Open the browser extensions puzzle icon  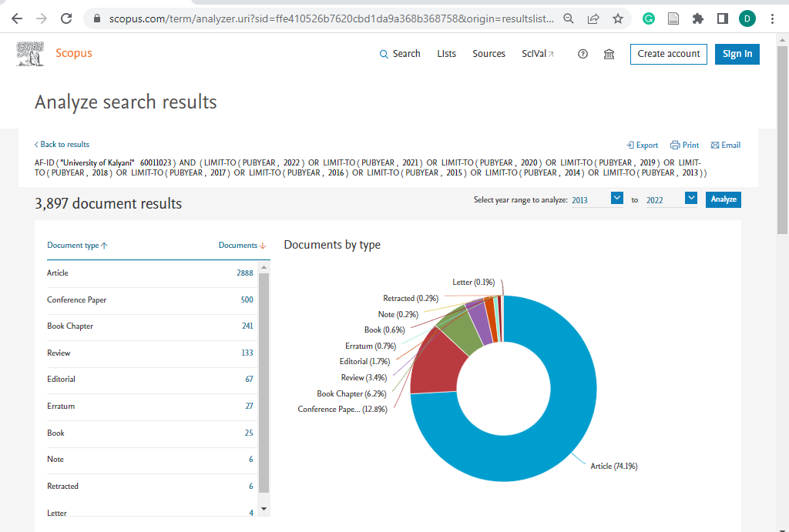698,19
